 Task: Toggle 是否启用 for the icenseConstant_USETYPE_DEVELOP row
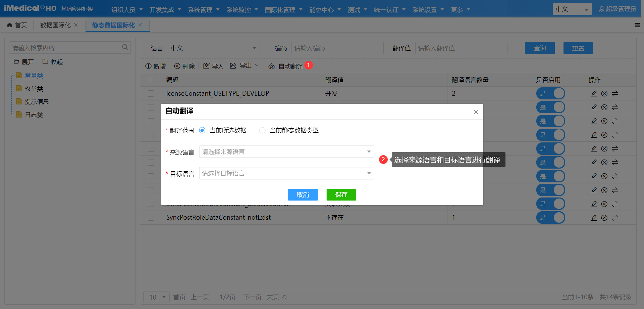point(550,93)
